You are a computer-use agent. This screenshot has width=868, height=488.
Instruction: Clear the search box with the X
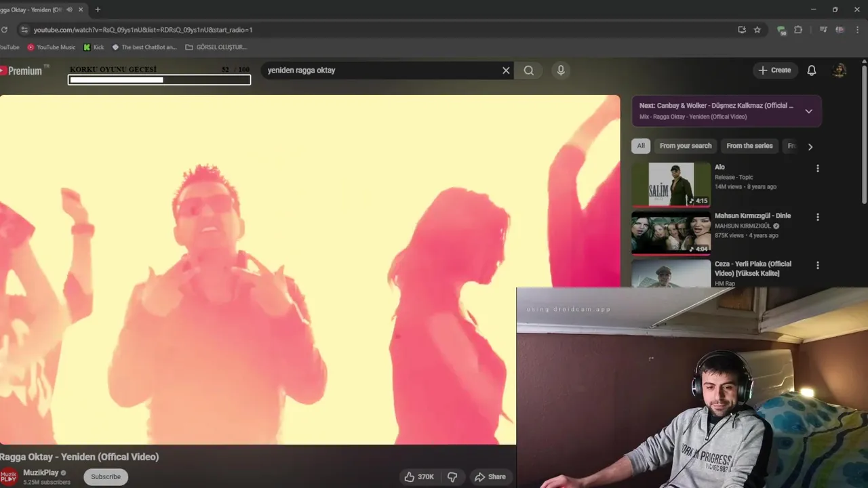[x=506, y=70]
